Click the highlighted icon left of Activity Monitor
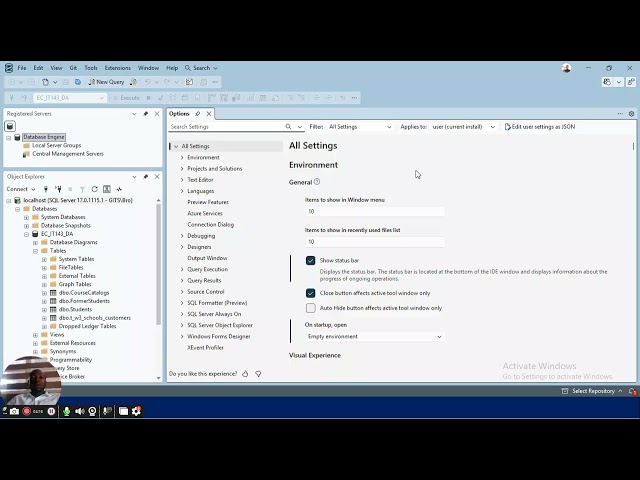 107,189
